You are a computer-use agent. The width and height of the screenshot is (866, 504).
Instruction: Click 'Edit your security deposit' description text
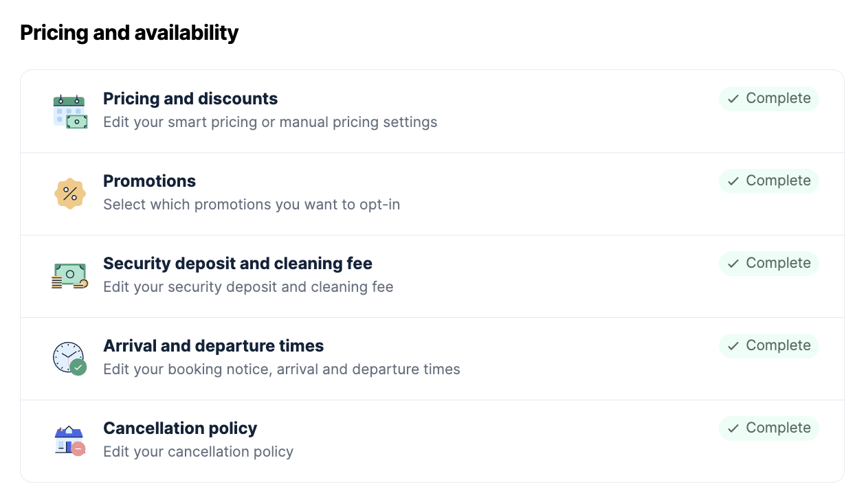248,287
